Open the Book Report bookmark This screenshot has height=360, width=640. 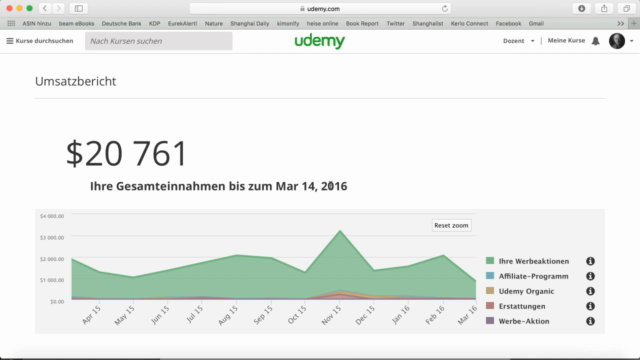pyautogui.click(x=362, y=24)
